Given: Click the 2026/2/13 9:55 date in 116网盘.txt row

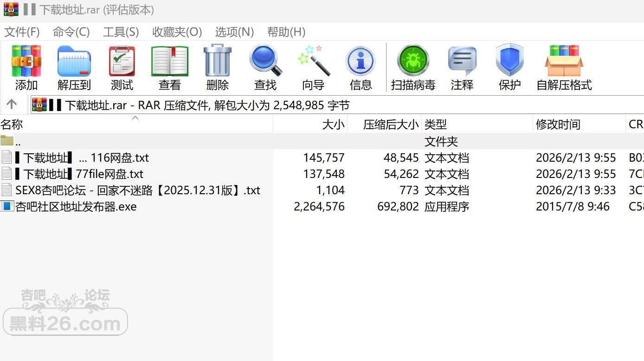Looking at the screenshot, I should click(x=576, y=158).
